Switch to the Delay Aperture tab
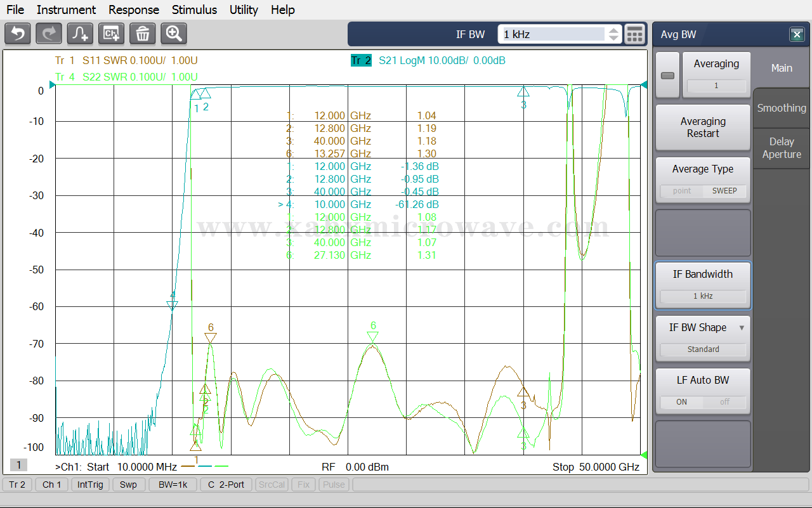The image size is (812, 508). tap(782, 148)
